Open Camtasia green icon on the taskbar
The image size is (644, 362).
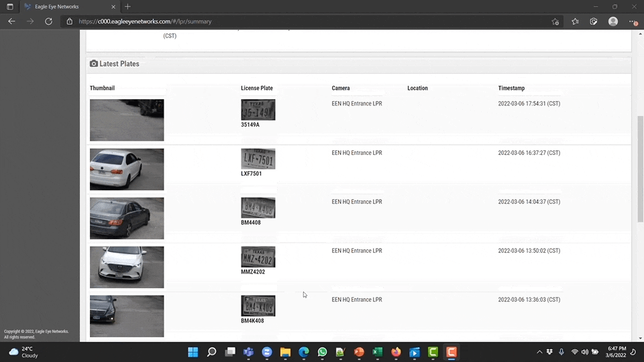tap(433, 352)
